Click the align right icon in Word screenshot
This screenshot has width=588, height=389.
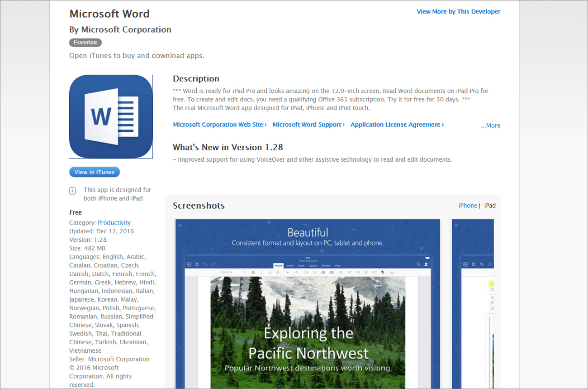click(358, 272)
